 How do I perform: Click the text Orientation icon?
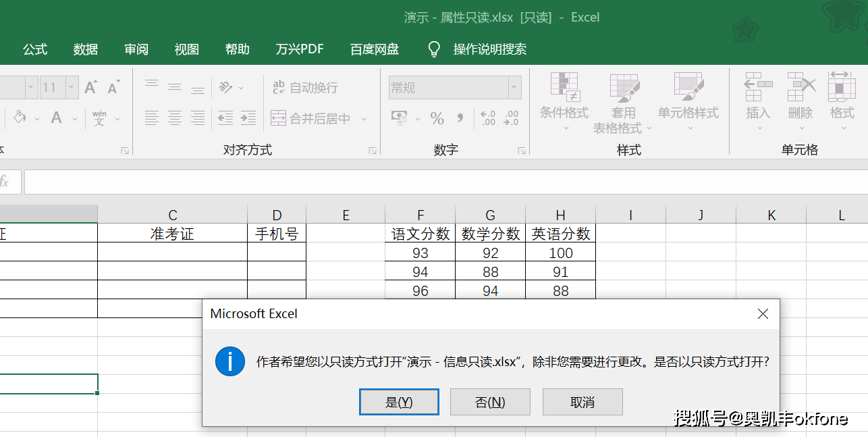(x=226, y=87)
